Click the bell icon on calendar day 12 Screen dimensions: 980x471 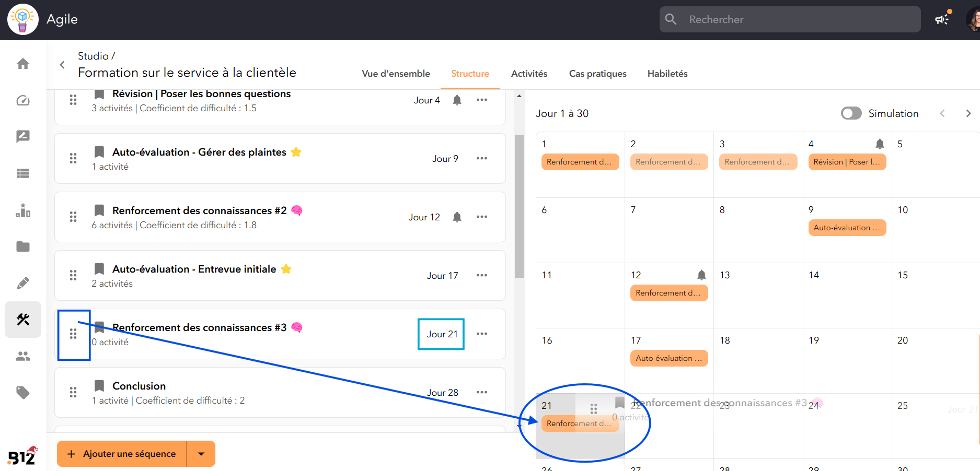pyautogui.click(x=701, y=275)
